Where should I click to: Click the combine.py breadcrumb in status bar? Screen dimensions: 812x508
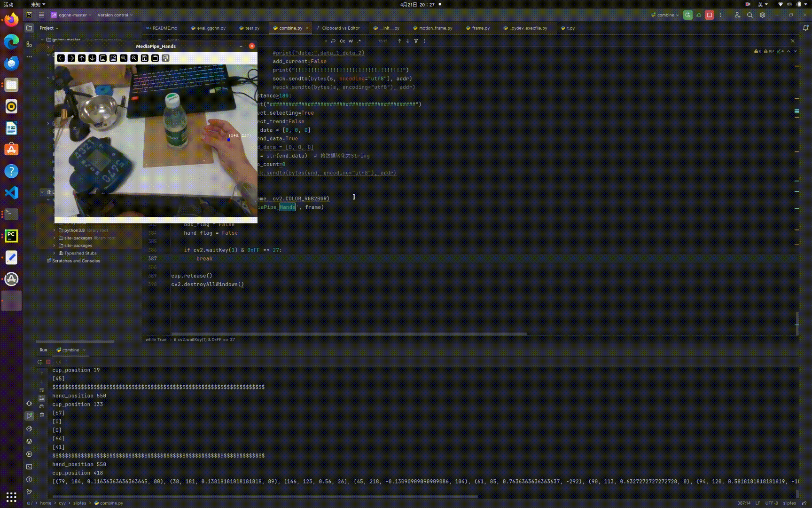click(109, 503)
